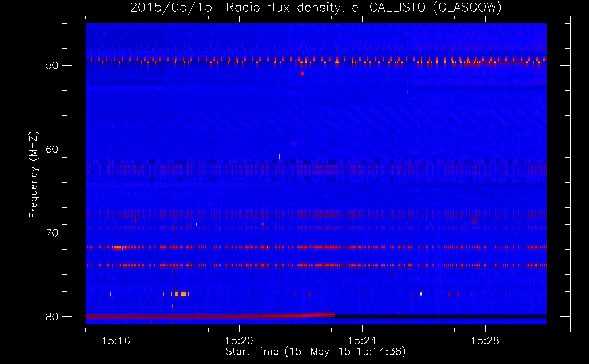Click the date 2015/05/15 in the title

click(171, 7)
